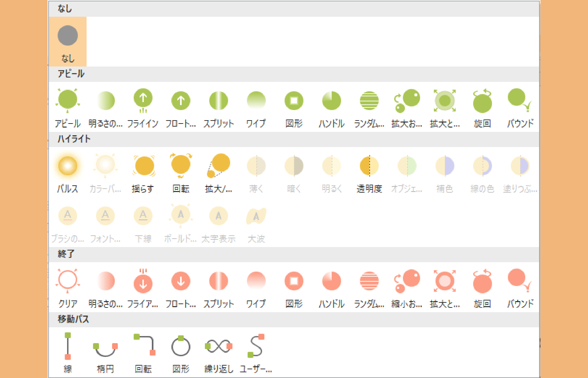The image size is (588, 378).
Task: Apply the 太字表示 emphasis effect
Action: click(218, 216)
